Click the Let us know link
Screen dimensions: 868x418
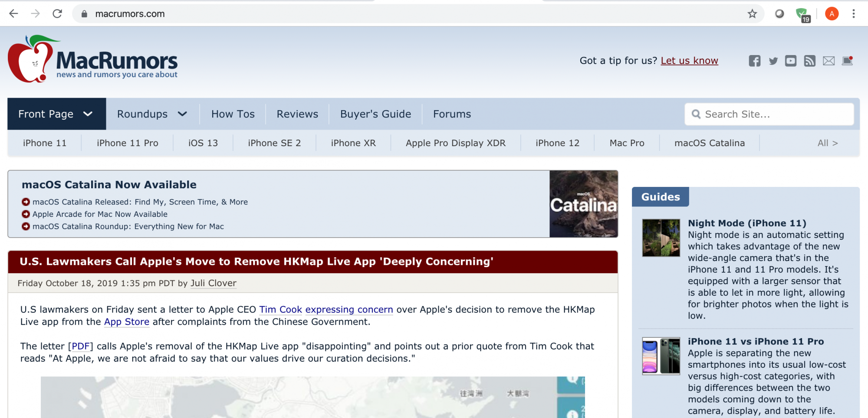click(689, 61)
